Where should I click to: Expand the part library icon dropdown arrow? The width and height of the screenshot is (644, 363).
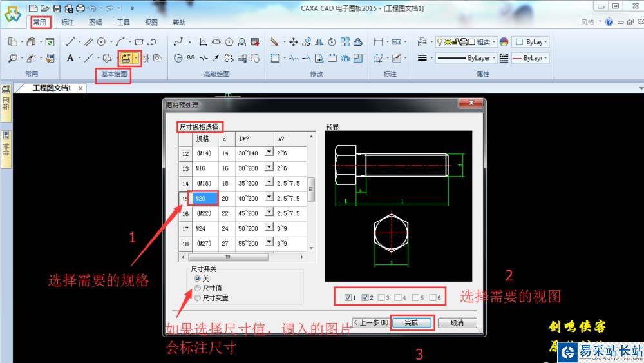click(x=136, y=58)
